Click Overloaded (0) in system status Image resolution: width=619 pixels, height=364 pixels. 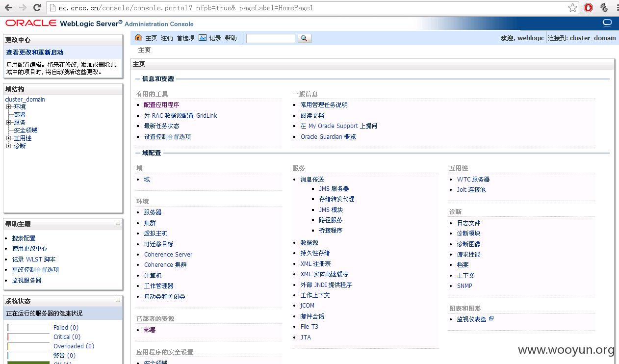point(74,346)
